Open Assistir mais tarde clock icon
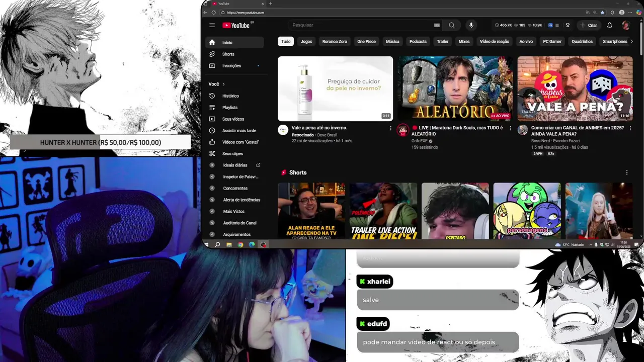The height and width of the screenshot is (362, 644). pyautogui.click(x=212, y=131)
